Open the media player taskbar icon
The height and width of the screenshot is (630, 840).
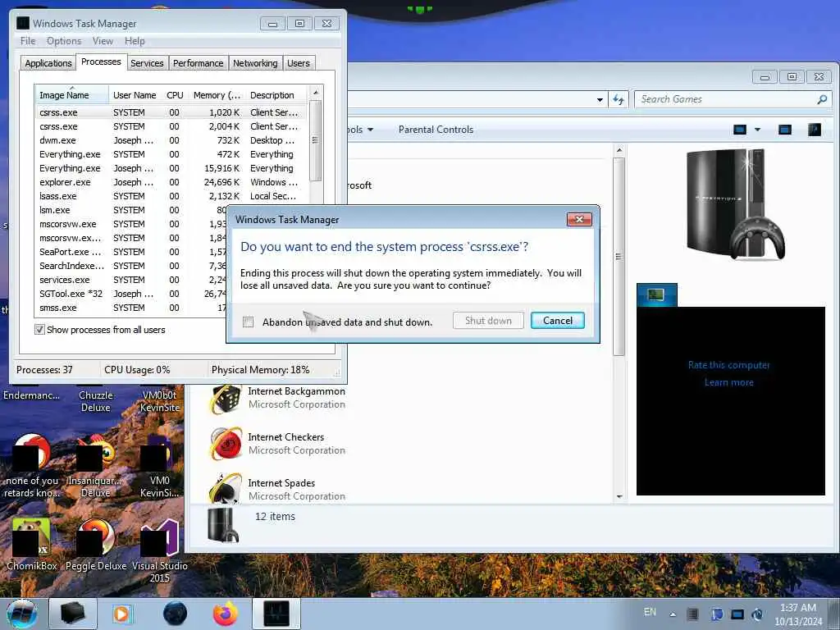pos(122,614)
